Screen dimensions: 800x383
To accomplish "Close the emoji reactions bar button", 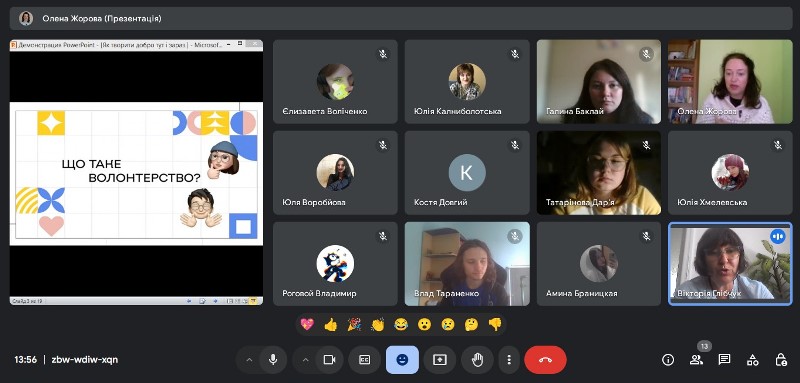I will pyautogui.click(x=402, y=360).
